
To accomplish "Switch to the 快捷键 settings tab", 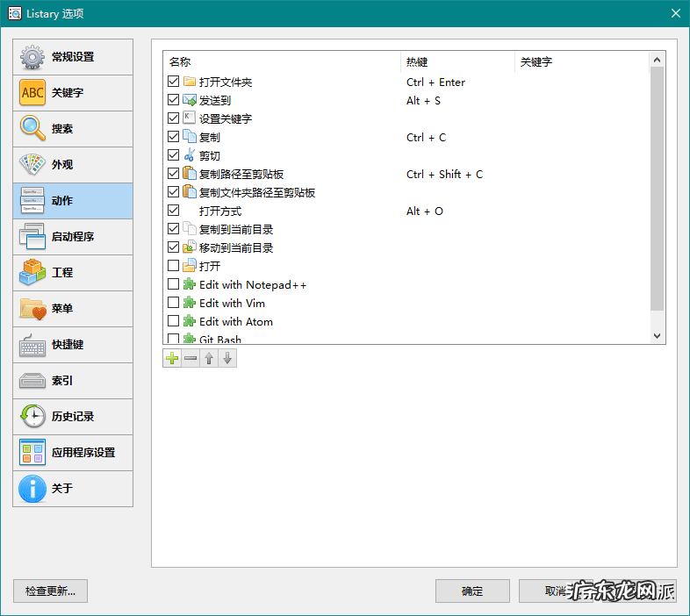I will pyautogui.click(x=73, y=345).
